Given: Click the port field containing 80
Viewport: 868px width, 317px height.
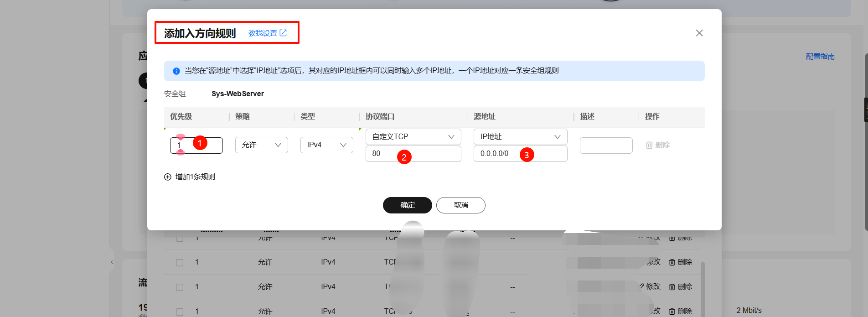Looking at the screenshot, I should (413, 154).
